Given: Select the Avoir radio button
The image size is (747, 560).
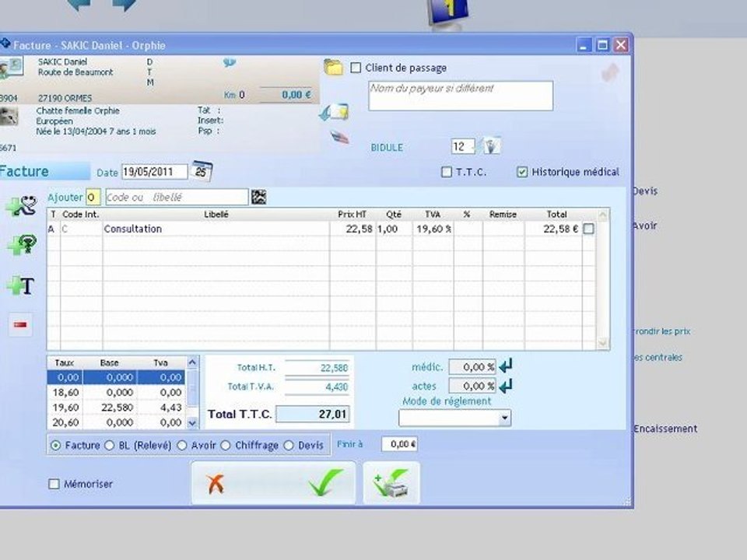Looking at the screenshot, I should pyautogui.click(x=181, y=445).
